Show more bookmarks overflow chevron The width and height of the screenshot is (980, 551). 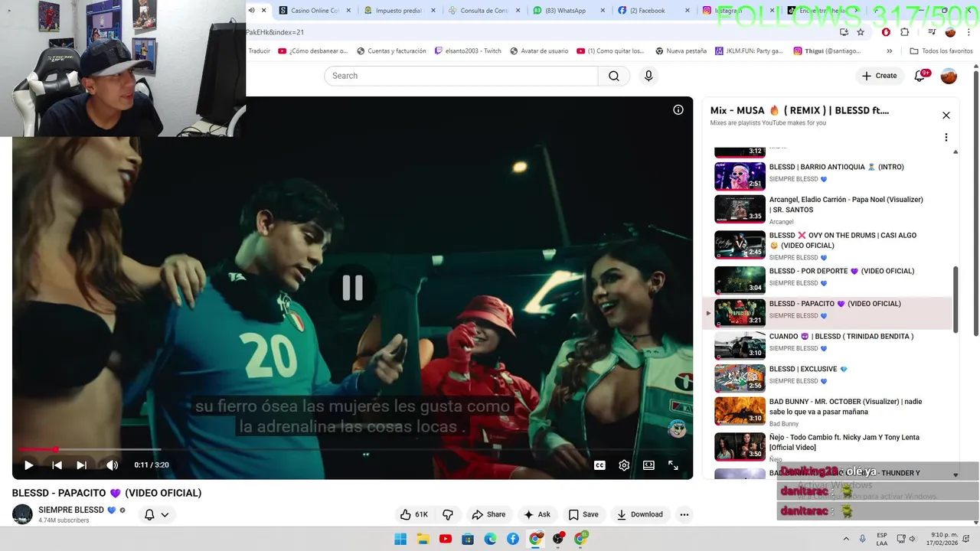coord(889,51)
